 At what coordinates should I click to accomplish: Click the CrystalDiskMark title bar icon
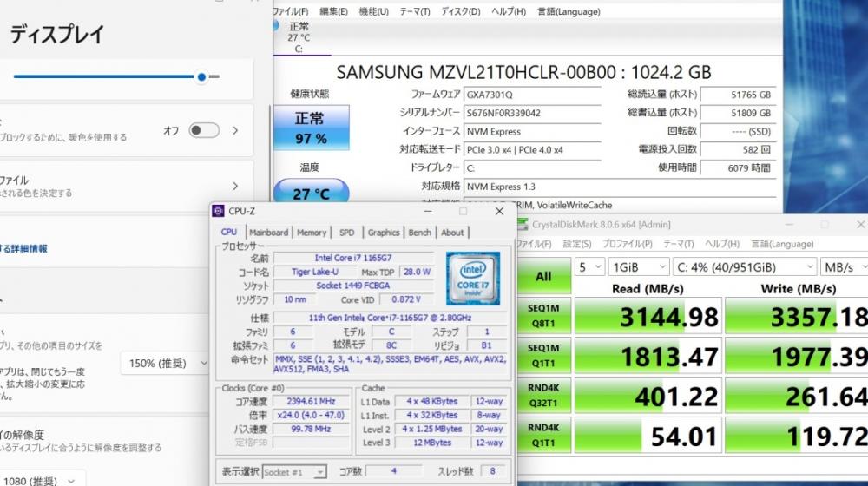[x=522, y=224]
